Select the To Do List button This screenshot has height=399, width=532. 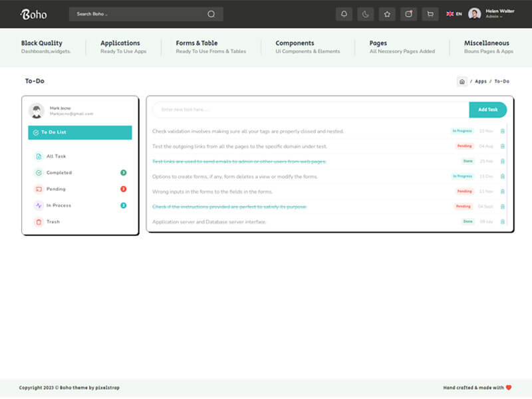click(x=80, y=132)
